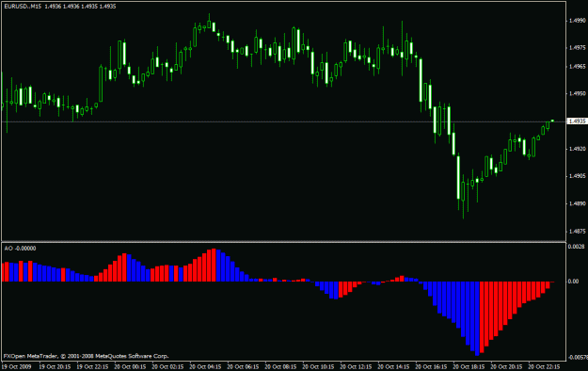The height and width of the screenshot is (371, 588).
Task: Click the 20 Oct 10:15 time label
Action: 318,366
